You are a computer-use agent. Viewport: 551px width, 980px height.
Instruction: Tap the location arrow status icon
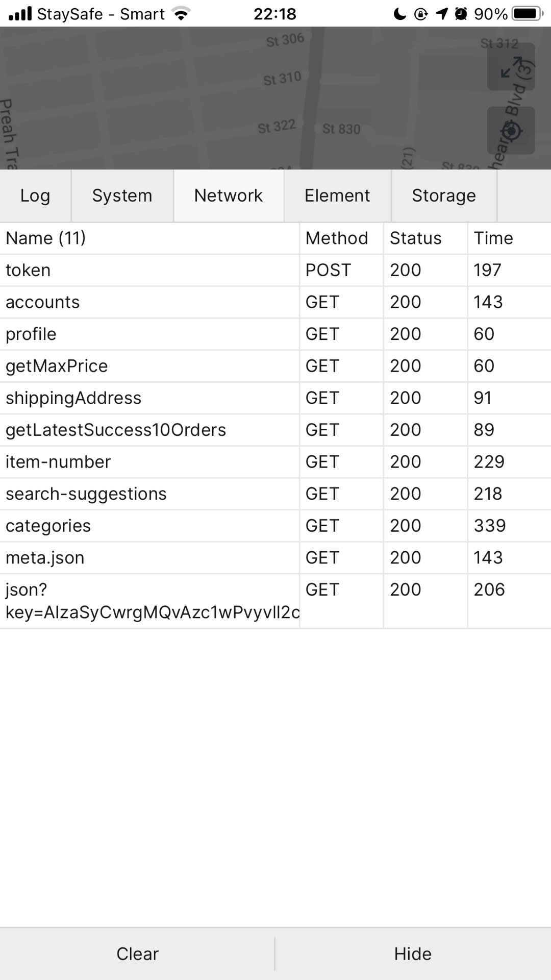441,14
